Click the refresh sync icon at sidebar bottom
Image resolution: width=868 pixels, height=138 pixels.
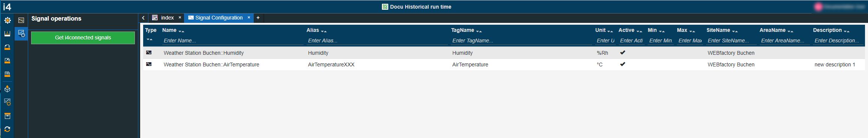click(x=7, y=129)
